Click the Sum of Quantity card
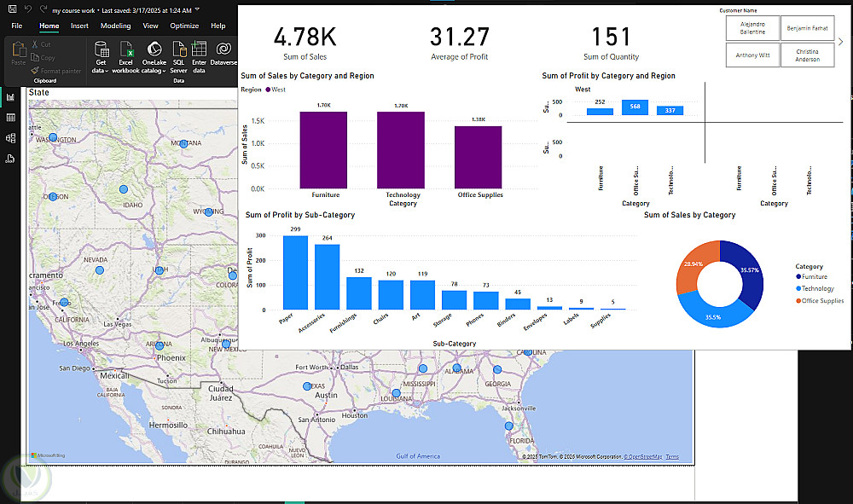This screenshot has height=504, width=853. pyautogui.click(x=611, y=43)
